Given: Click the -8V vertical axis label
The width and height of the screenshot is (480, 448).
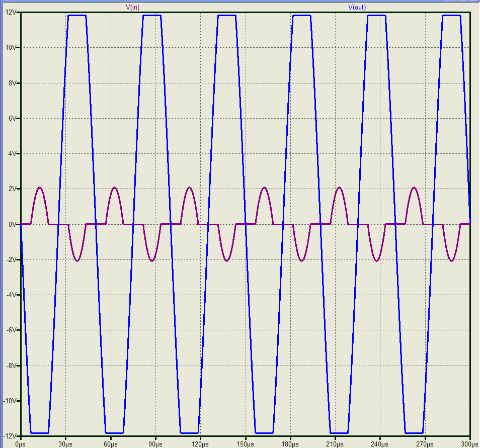Looking at the screenshot, I should pos(12,366).
